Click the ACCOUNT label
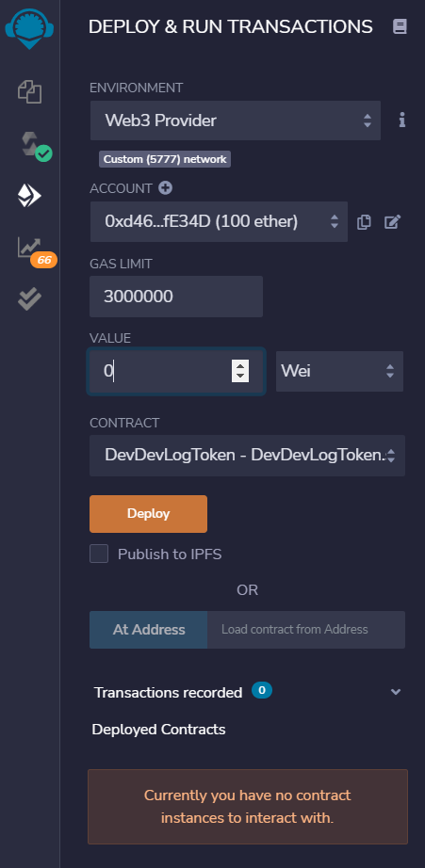 (121, 189)
